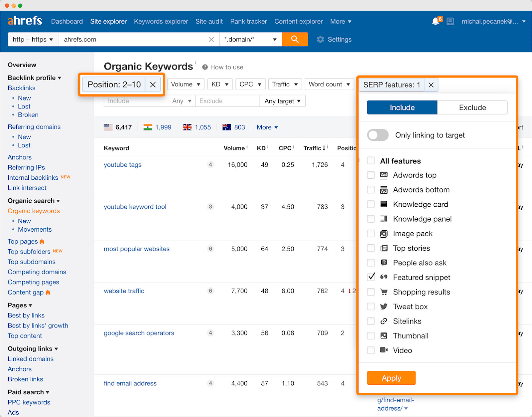Check the People also ask checkbox
Viewport: 532px width, 417px height.
coord(371,263)
